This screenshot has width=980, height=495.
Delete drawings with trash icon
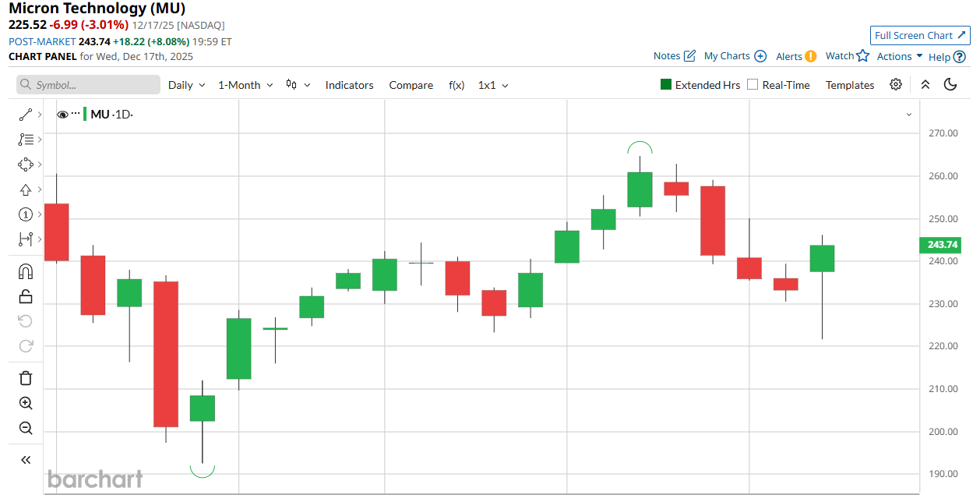(x=26, y=378)
